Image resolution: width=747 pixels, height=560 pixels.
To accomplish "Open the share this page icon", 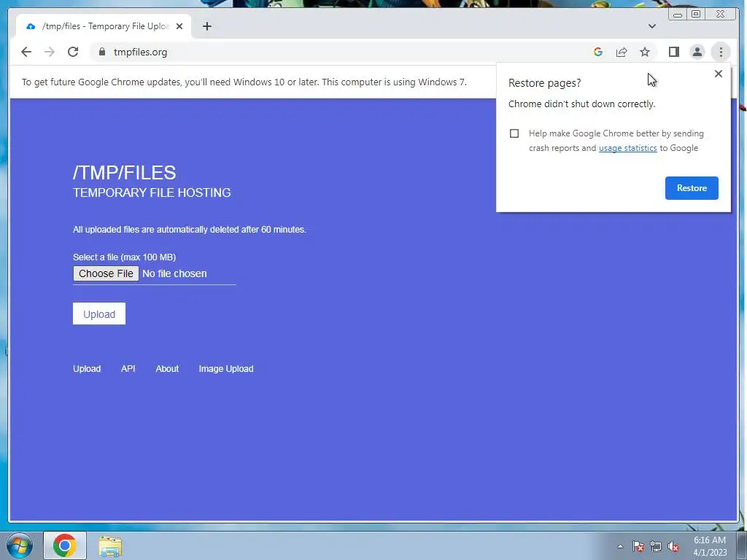I will 622,52.
